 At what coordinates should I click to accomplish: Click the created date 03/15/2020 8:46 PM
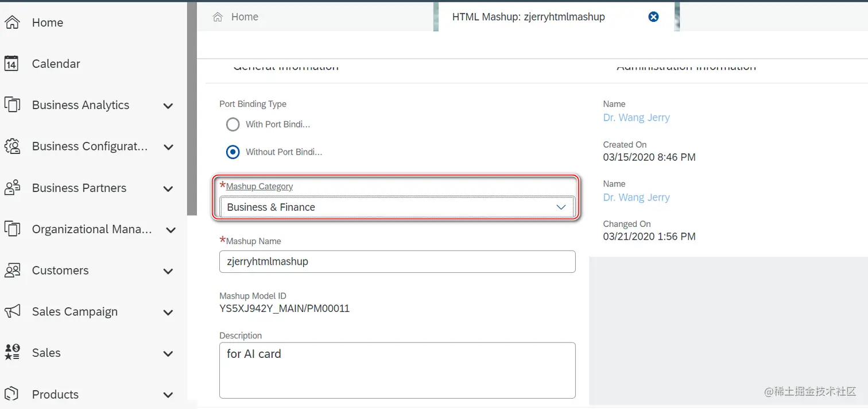point(649,157)
